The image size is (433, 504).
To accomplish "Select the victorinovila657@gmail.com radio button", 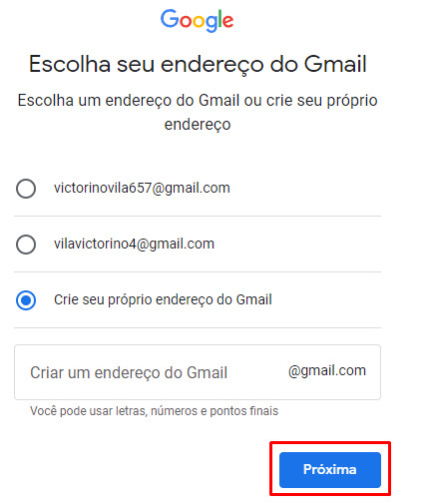I will (x=26, y=189).
